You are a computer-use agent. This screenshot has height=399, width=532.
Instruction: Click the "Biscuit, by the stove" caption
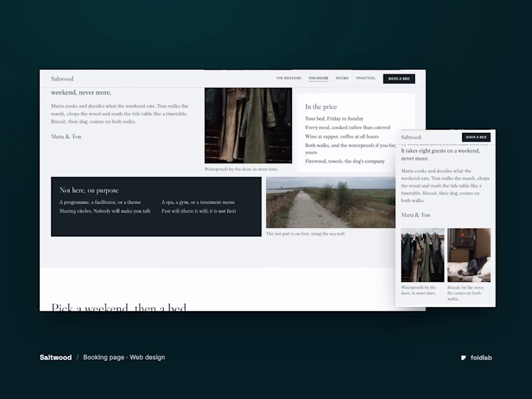[466, 293]
